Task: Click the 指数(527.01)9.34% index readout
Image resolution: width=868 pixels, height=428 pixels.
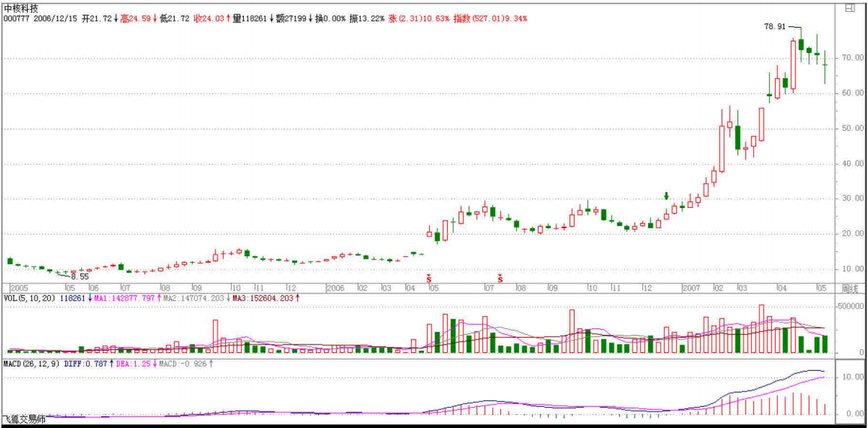Action: pyautogui.click(x=489, y=17)
